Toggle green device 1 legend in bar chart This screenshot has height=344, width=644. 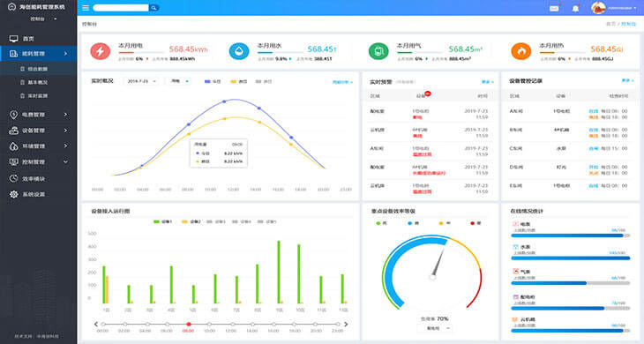click(162, 221)
